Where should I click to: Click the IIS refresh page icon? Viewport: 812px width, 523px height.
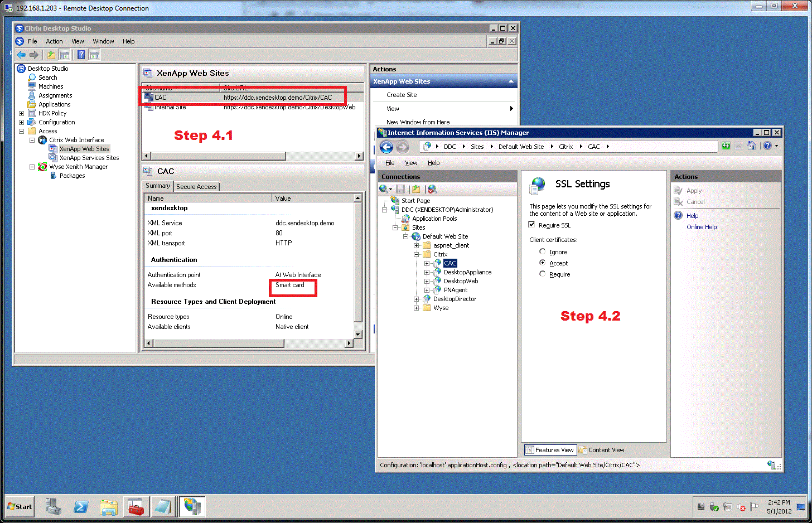pyautogui.click(x=726, y=146)
